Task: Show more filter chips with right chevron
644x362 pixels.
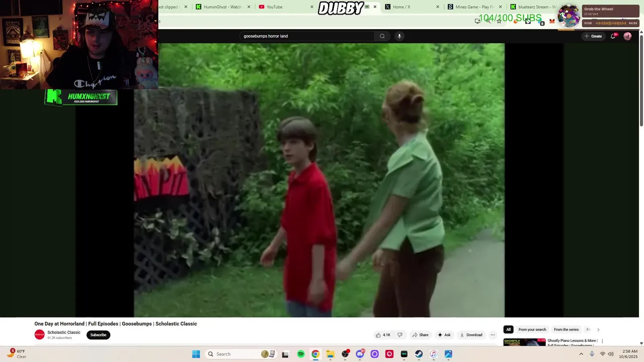Action: click(598, 330)
